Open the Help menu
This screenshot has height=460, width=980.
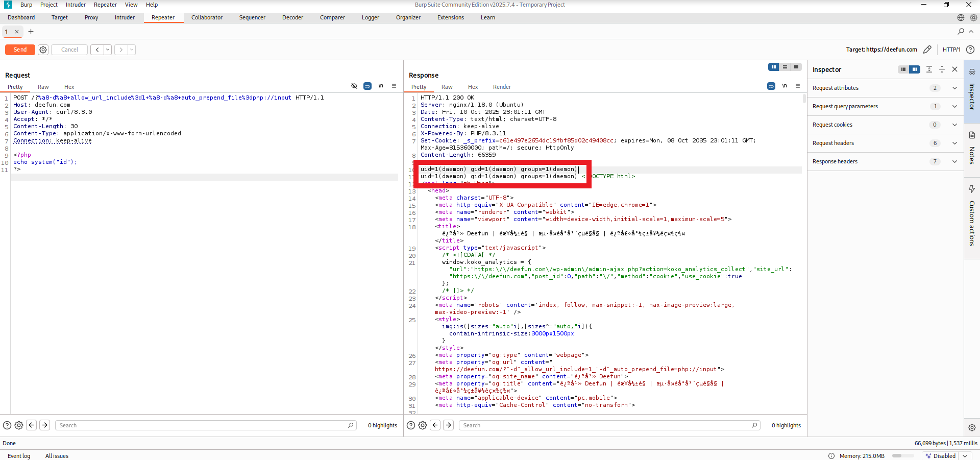point(152,5)
